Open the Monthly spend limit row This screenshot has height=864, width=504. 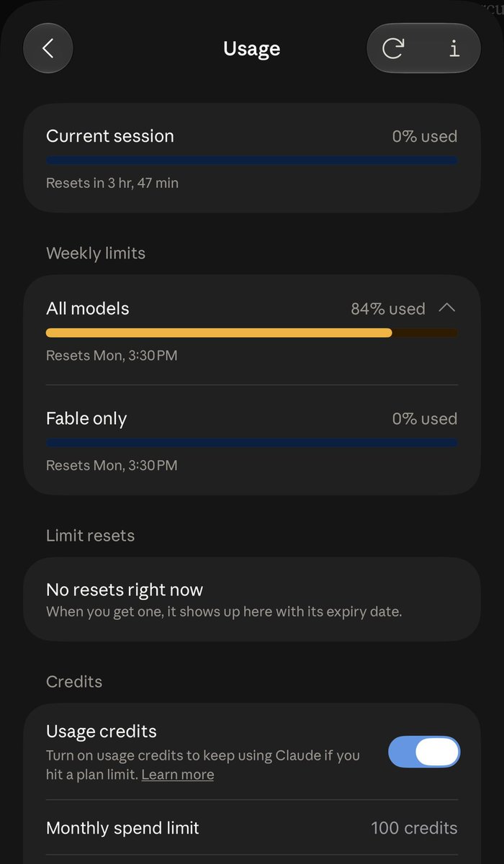pos(252,828)
